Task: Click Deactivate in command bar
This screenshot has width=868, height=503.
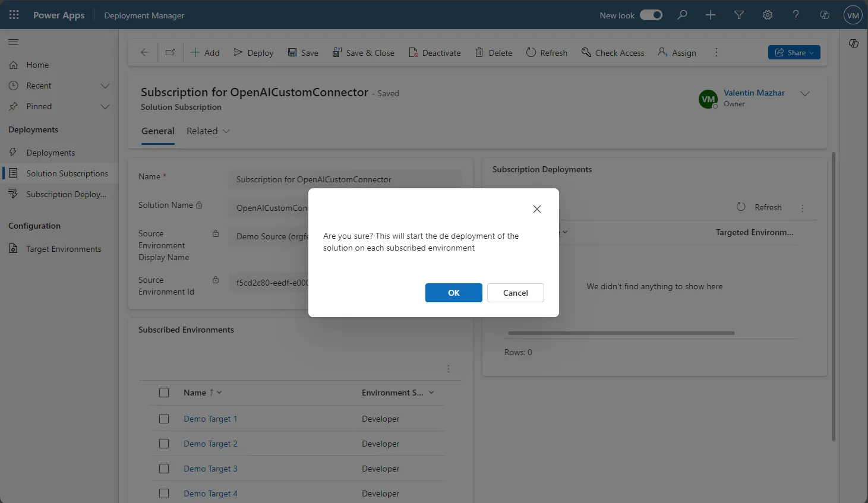Action: click(435, 53)
